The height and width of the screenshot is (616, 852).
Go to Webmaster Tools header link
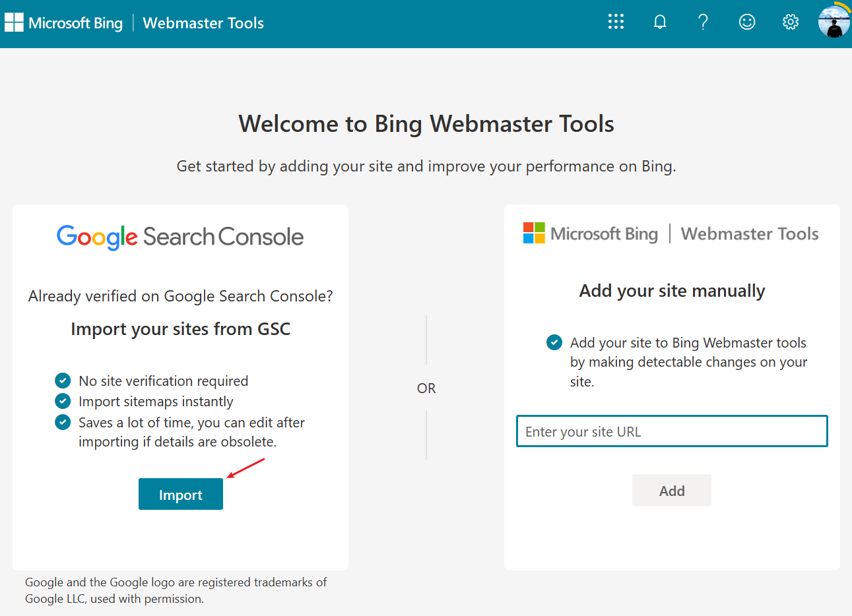point(203,23)
